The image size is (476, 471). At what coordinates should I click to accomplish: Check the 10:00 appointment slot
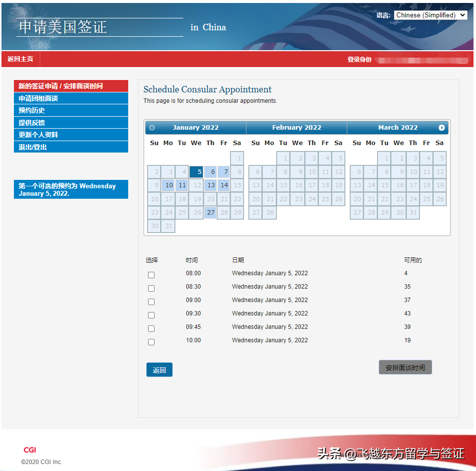(x=151, y=342)
